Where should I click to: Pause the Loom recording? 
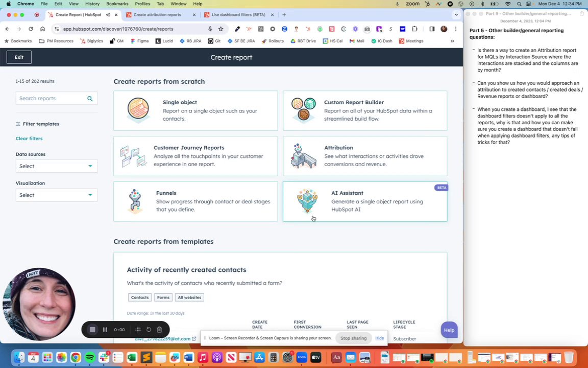(105, 330)
